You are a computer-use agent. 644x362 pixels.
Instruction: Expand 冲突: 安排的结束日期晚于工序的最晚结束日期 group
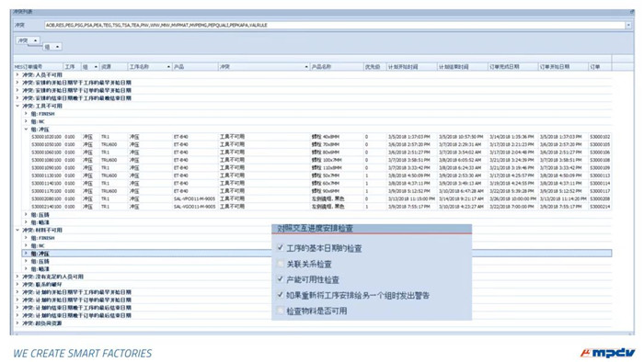[x=17, y=98]
